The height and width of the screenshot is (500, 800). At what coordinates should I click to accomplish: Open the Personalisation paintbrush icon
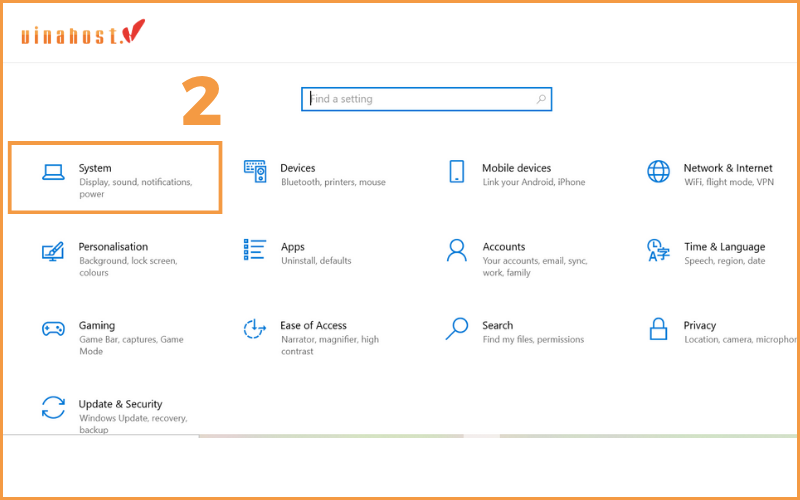click(x=53, y=251)
